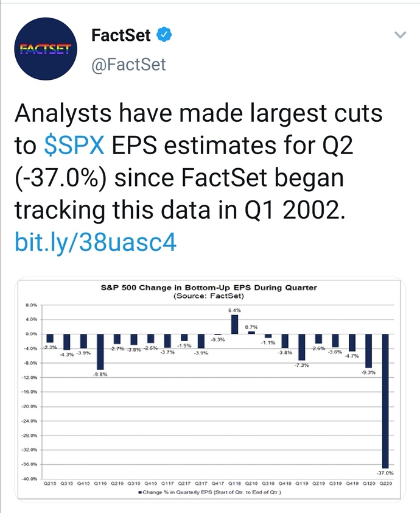Click the FactSet rainbow logo avatar
The image size is (420, 513).
coord(46,49)
